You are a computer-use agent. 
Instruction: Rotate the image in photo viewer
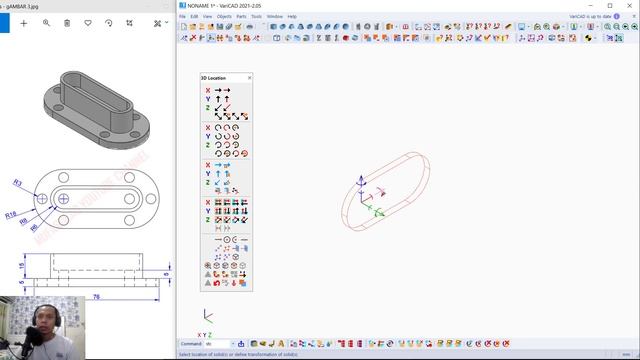click(109, 23)
